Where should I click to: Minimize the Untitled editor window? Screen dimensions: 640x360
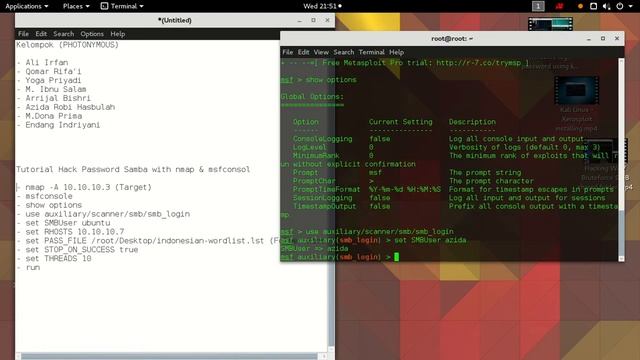click(x=300, y=20)
